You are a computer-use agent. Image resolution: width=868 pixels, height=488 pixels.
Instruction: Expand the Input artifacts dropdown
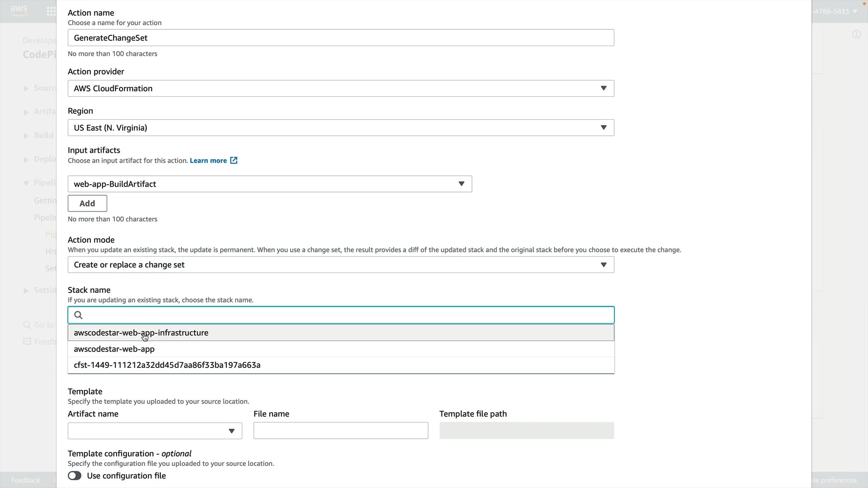tap(269, 184)
